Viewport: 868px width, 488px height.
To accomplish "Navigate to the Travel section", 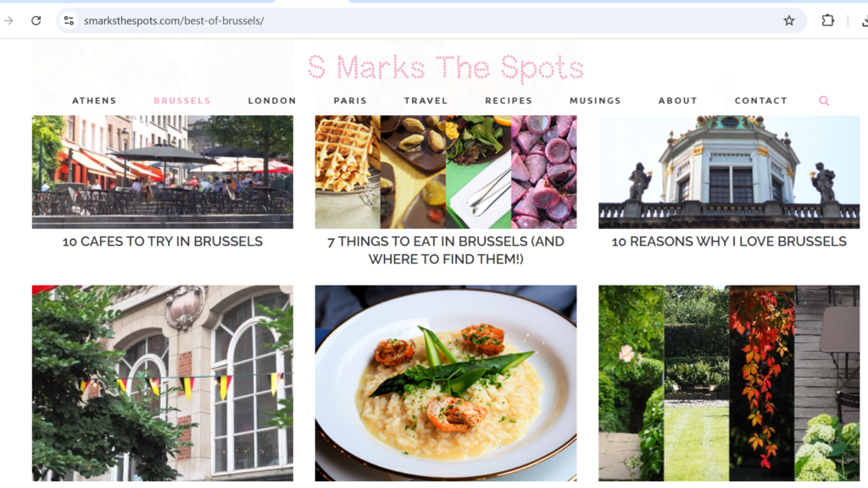I will point(426,101).
